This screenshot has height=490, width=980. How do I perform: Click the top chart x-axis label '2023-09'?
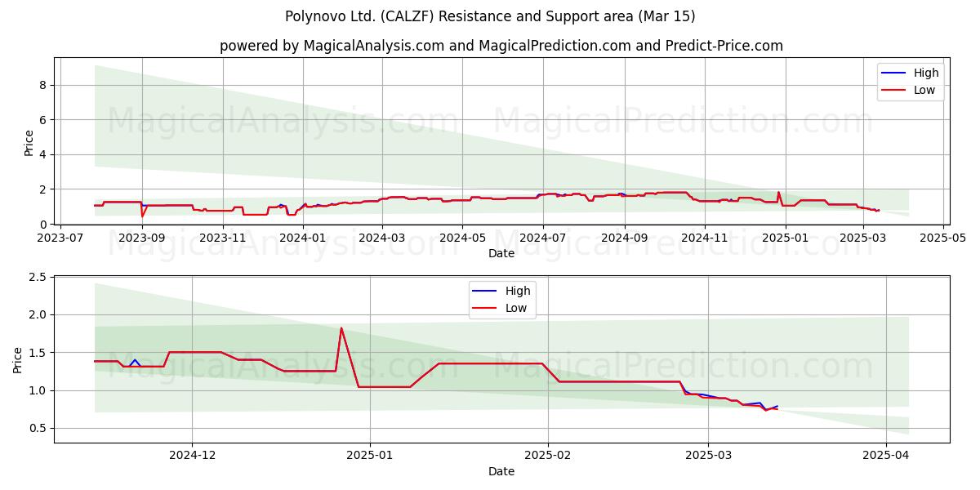click(142, 238)
